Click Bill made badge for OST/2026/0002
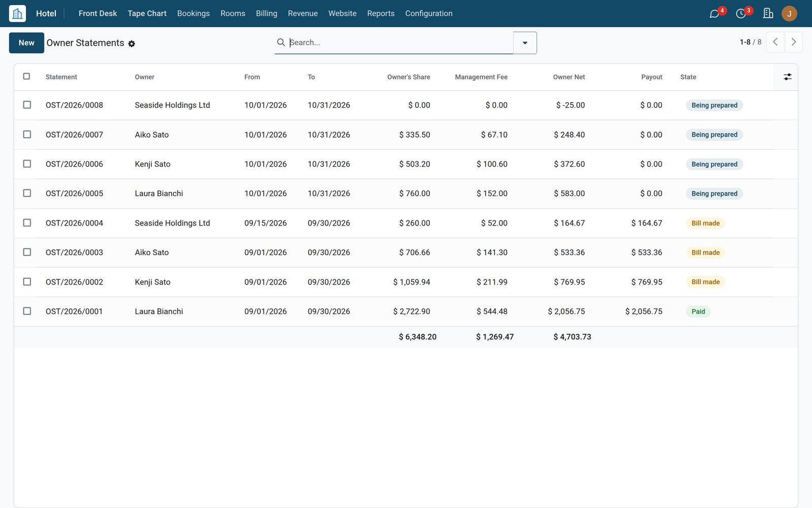The image size is (812, 508). pos(705,282)
